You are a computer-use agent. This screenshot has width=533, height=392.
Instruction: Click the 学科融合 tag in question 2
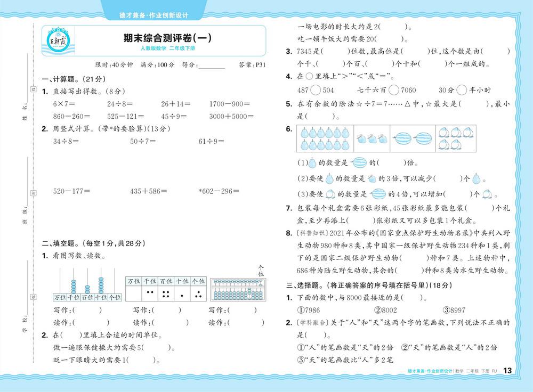tap(313, 323)
